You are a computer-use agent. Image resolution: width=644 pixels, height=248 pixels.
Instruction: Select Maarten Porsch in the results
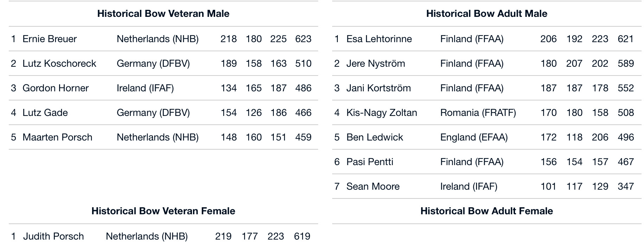click(57, 137)
